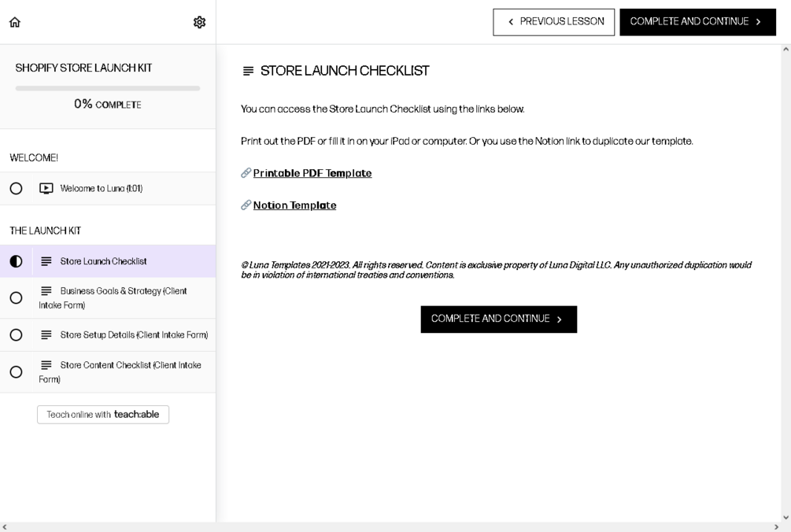Screen dimensions: 791x532
Task: Click the half-filled status circle for Store Launch Checklist
Action: point(16,261)
